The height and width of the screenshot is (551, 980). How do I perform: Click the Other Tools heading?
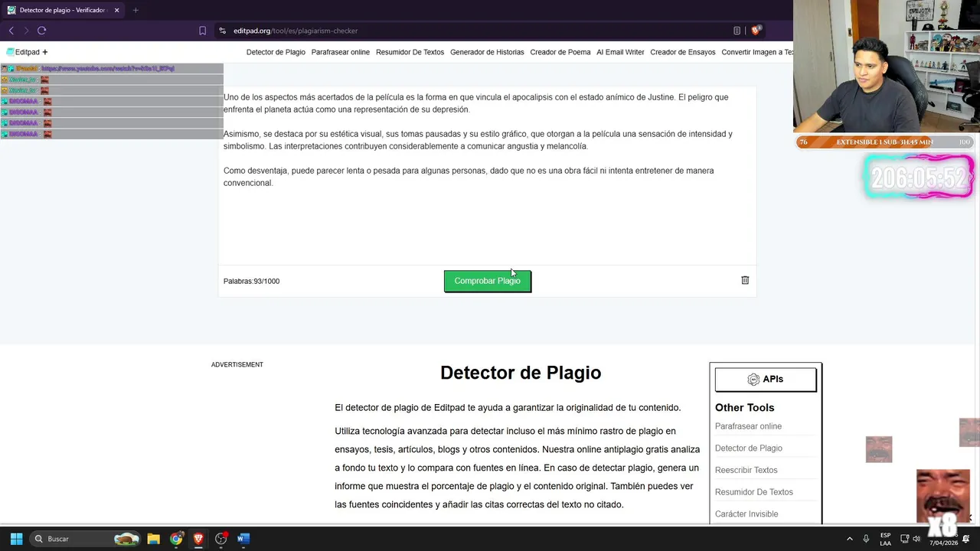click(744, 408)
